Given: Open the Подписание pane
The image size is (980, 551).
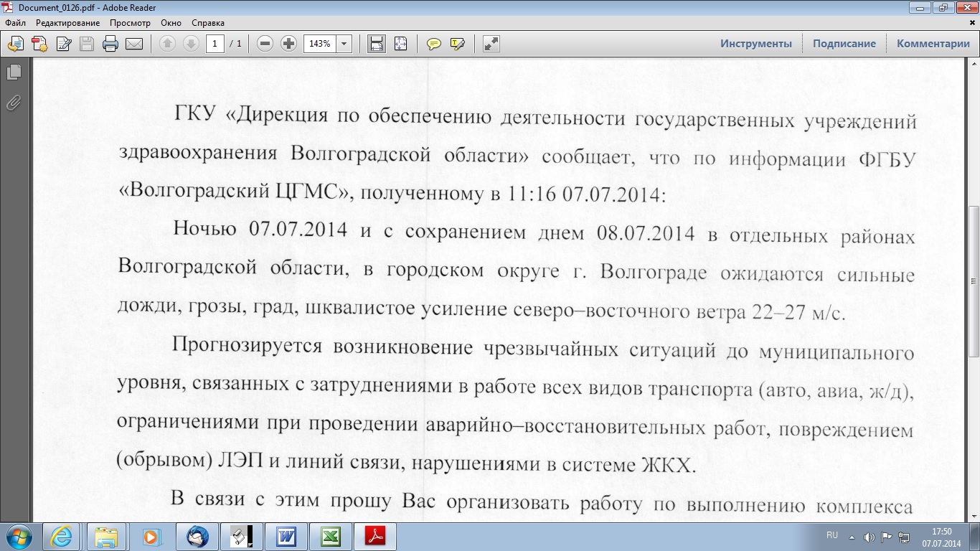Looking at the screenshot, I should click(844, 44).
